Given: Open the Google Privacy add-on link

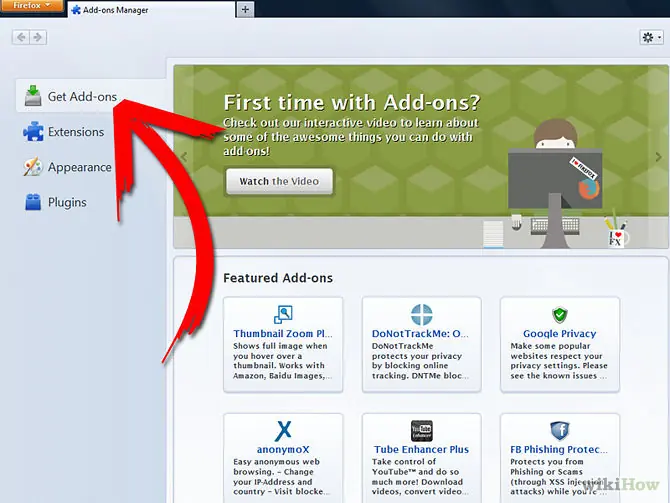Looking at the screenshot, I should (x=559, y=333).
